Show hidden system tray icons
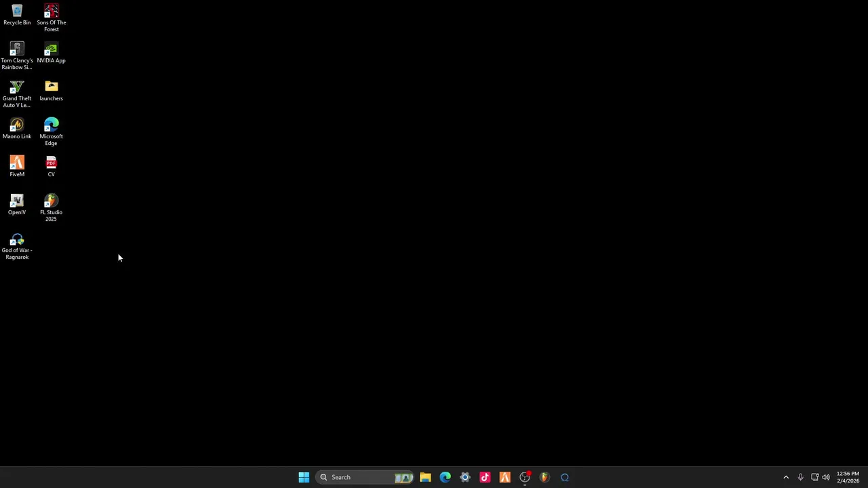 pos(786,477)
